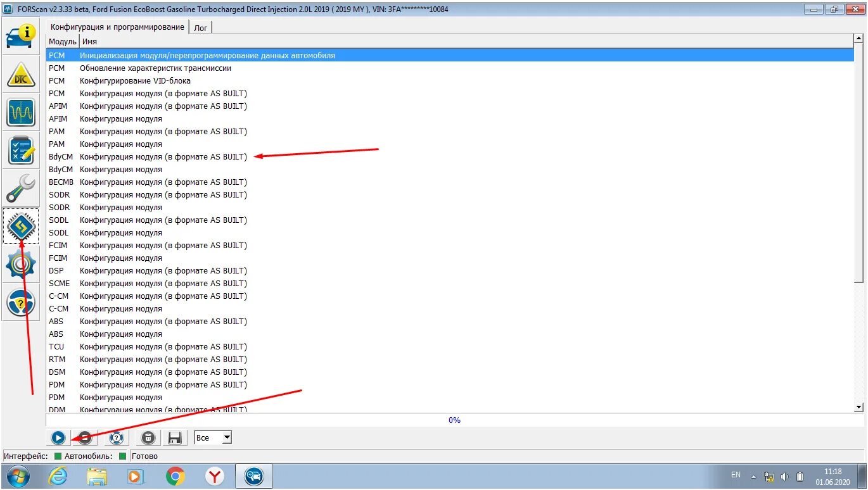Click the trash delete icon in bottom toolbar
Image resolution: width=868 pixels, height=490 pixels.
[148, 437]
